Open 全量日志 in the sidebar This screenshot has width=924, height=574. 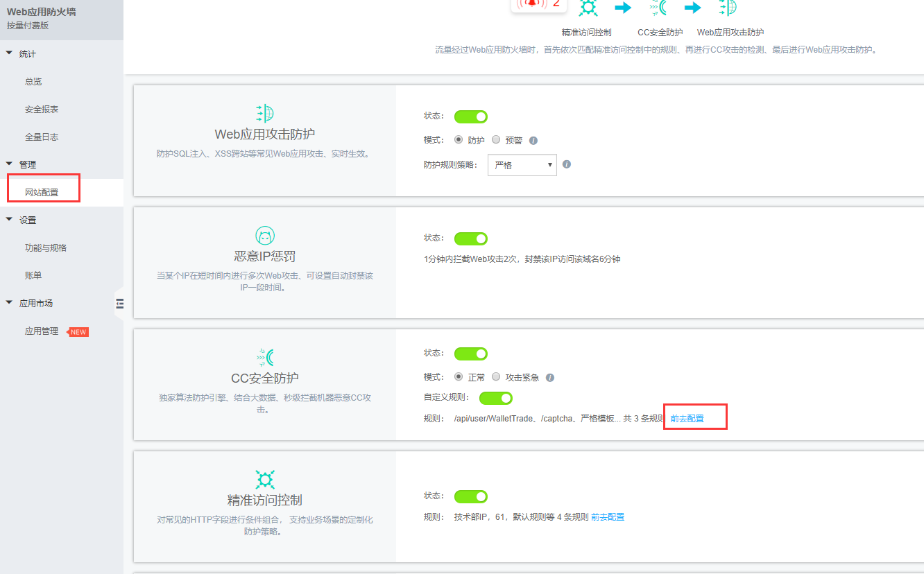click(x=42, y=137)
